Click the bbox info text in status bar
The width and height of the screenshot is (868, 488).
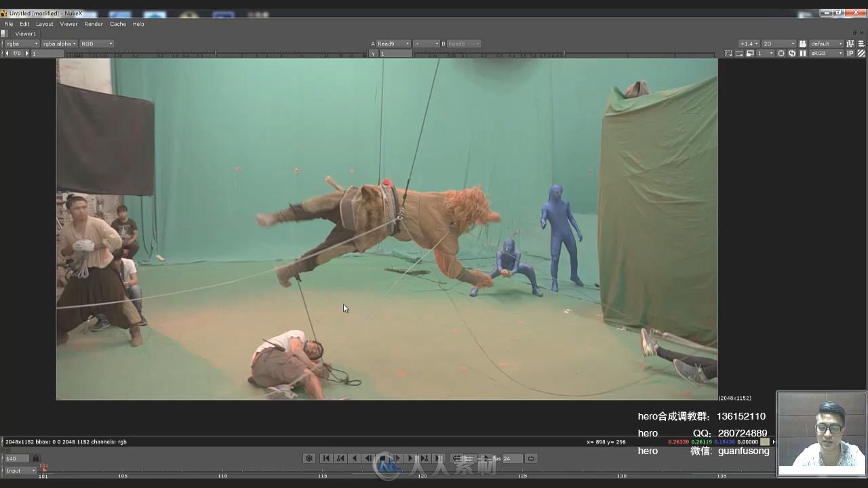pyautogui.click(x=66, y=442)
